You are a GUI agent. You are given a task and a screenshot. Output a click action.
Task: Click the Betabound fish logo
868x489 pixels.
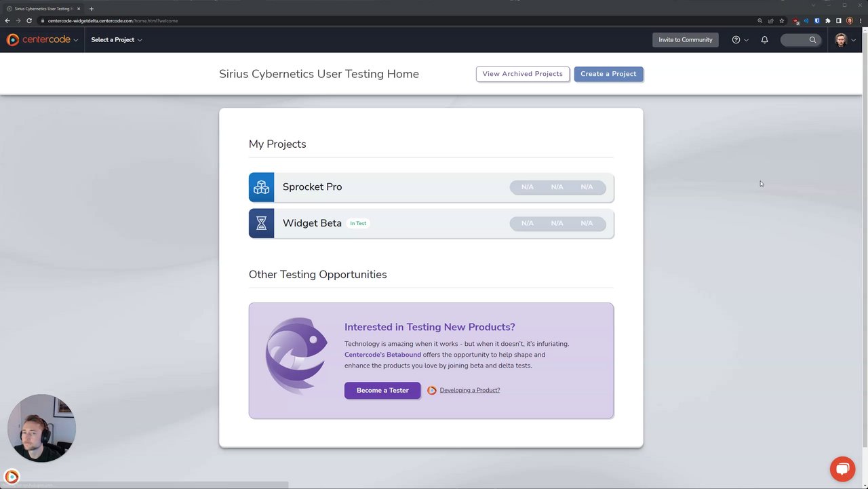click(x=296, y=356)
